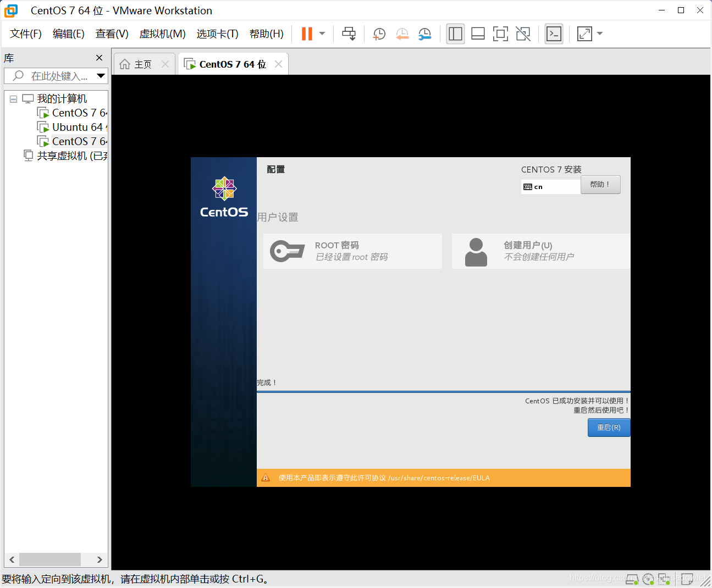Open the stretch display dropdown arrow
This screenshot has height=588, width=712.
600,34
